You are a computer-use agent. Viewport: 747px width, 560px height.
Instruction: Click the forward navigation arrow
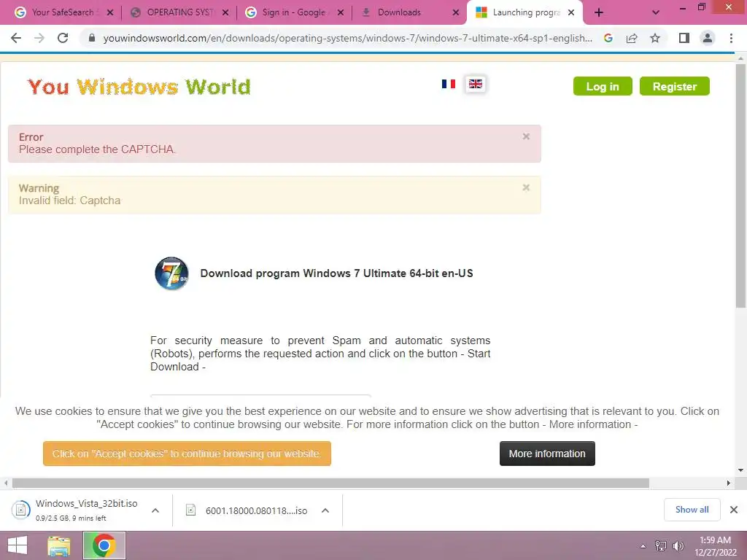(x=39, y=38)
